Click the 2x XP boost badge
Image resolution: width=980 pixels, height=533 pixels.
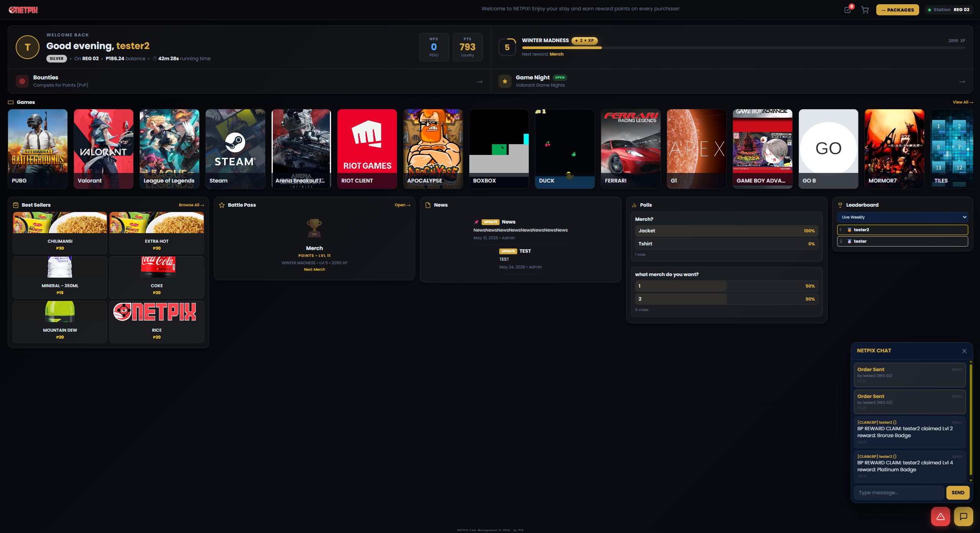[585, 41]
